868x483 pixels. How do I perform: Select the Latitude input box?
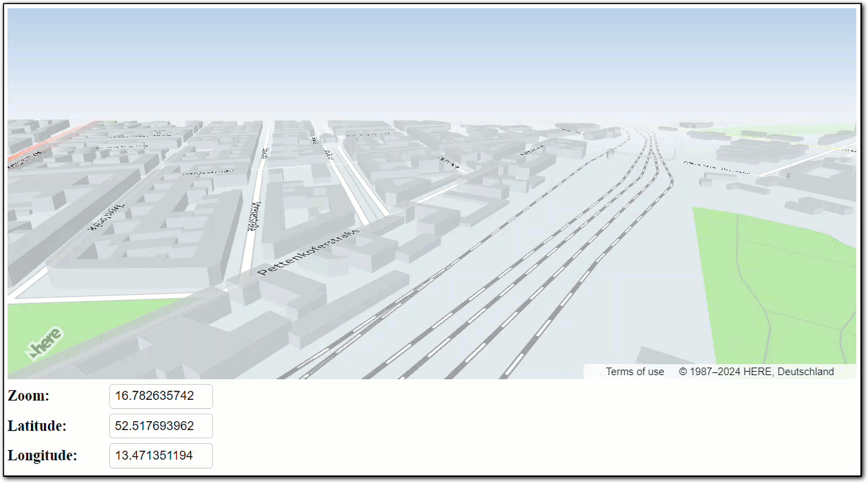(161, 425)
